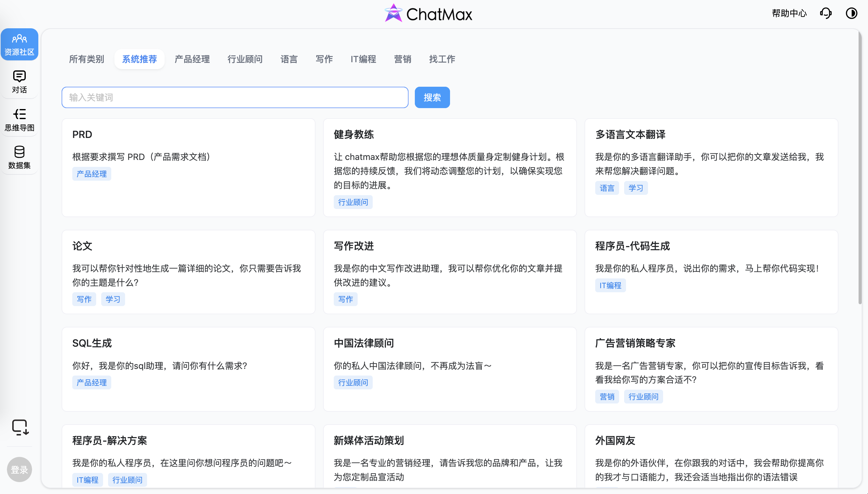Switch to the 产品经理 tab

click(x=192, y=59)
